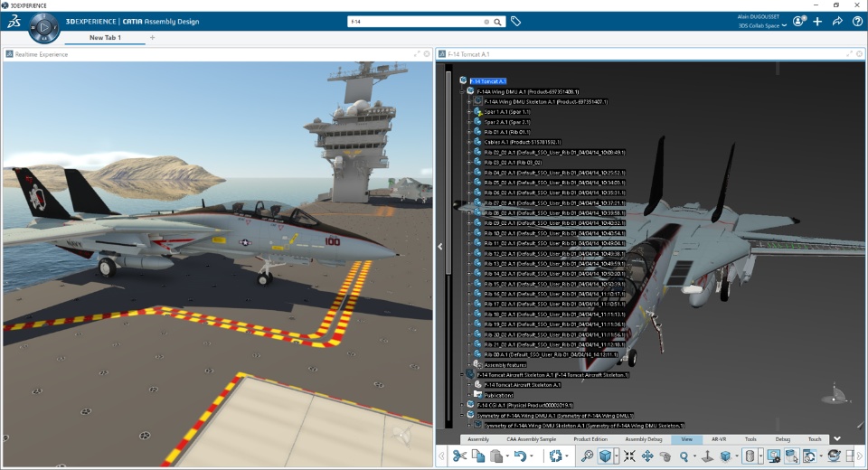Click the Share arrow icon
Image resolution: width=868 pixels, height=470 pixels.
click(x=837, y=21)
